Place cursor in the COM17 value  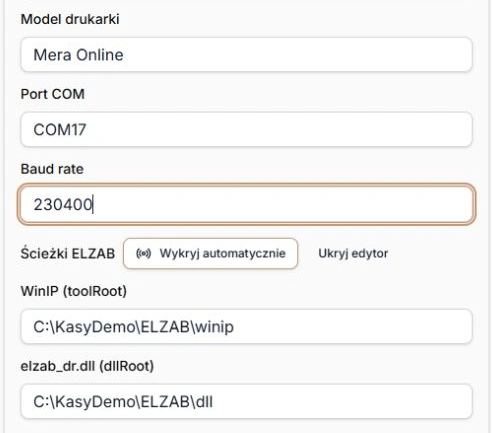60,130
